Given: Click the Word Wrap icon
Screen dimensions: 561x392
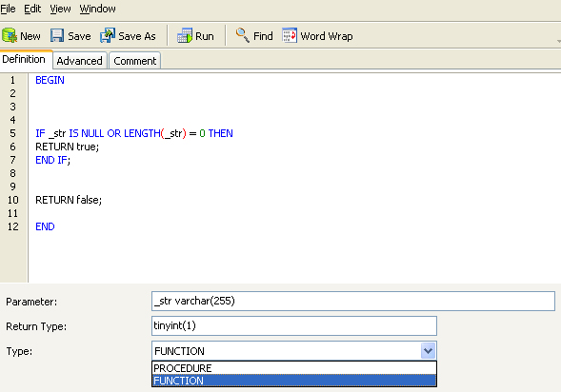Looking at the screenshot, I should pos(290,35).
